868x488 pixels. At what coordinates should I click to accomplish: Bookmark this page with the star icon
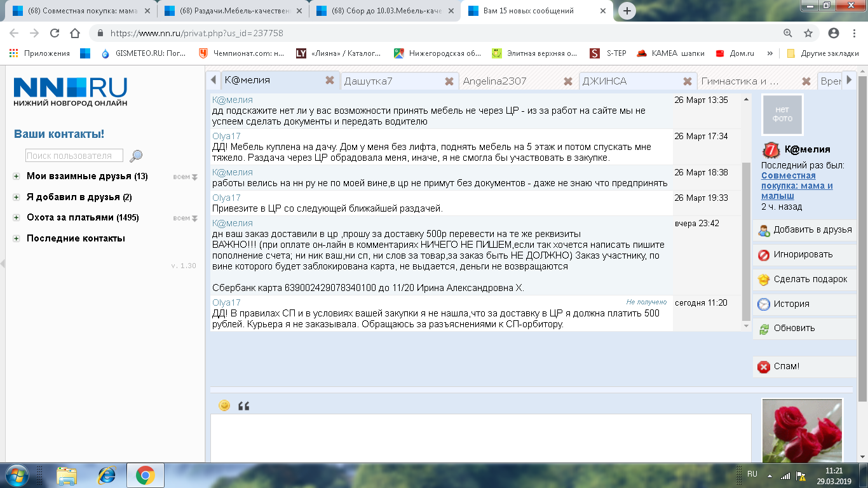pos(808,33)
